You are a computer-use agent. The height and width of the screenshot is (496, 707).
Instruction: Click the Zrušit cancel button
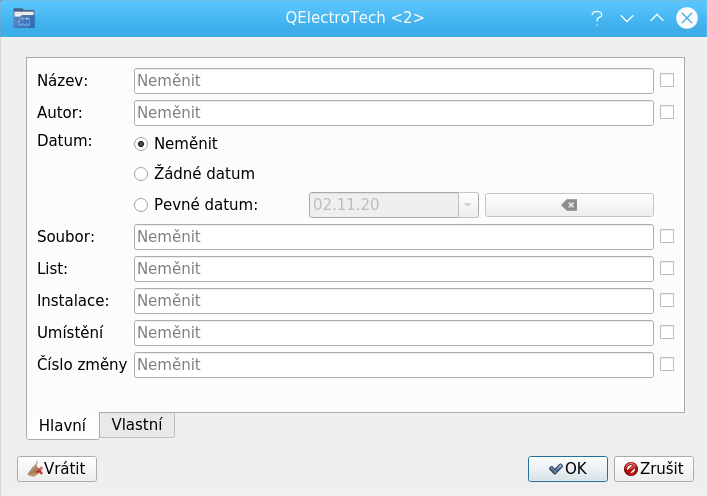[654, 468]
